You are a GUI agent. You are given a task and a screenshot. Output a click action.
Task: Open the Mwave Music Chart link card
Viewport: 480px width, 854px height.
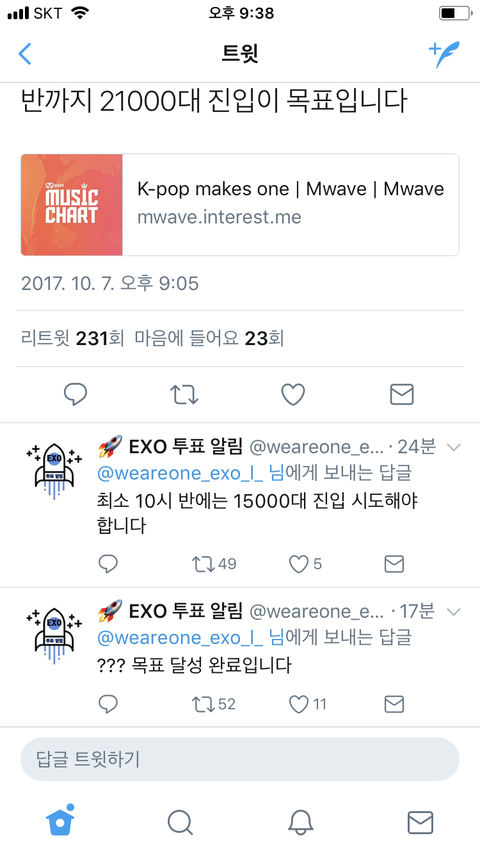coord(240,205)
